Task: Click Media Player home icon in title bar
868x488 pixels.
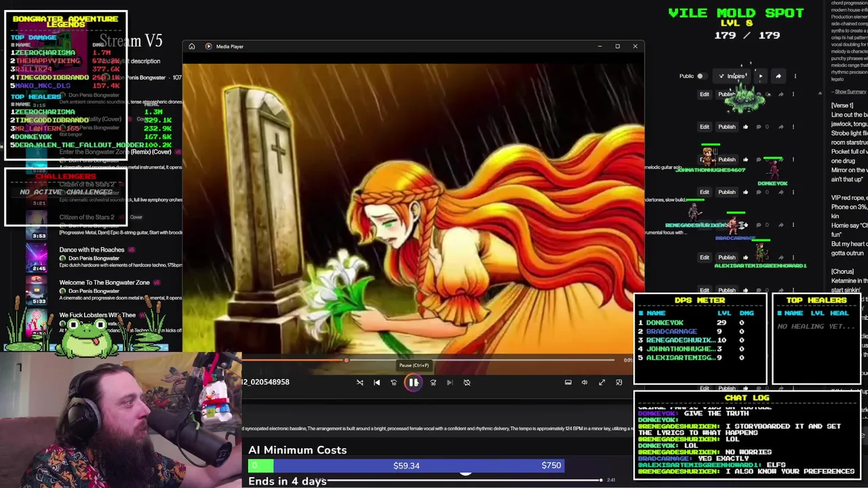Action: tap(192, 47)
